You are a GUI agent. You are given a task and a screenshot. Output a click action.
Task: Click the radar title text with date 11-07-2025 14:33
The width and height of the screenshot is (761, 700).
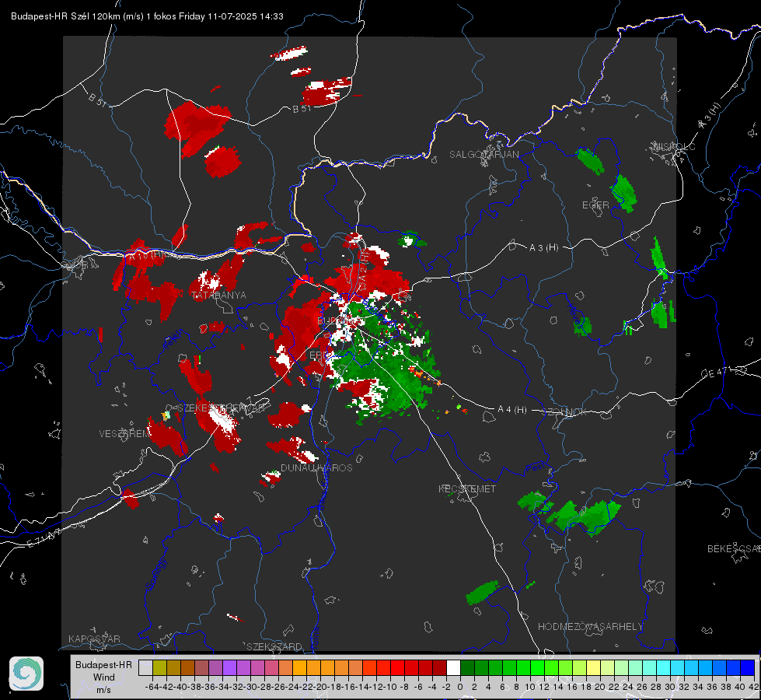coord(147,16)
